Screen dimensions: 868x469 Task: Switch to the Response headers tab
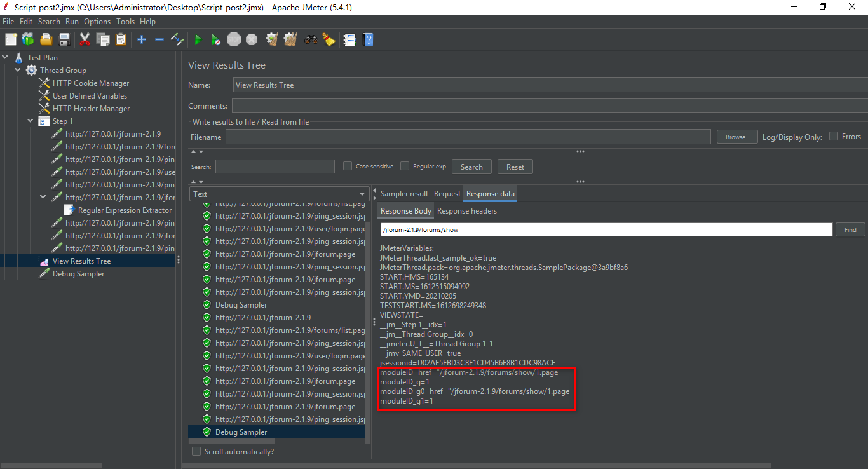(x=467, y=211)
